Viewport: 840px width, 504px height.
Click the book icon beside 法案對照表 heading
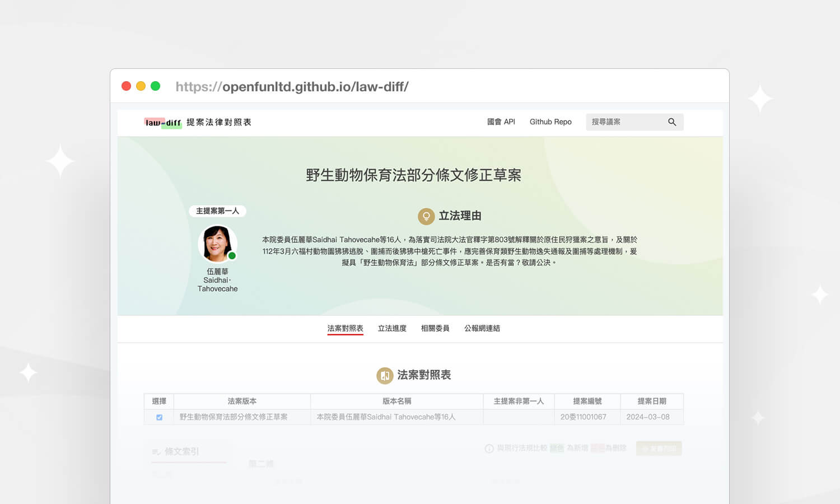click(x=385, y=376)
